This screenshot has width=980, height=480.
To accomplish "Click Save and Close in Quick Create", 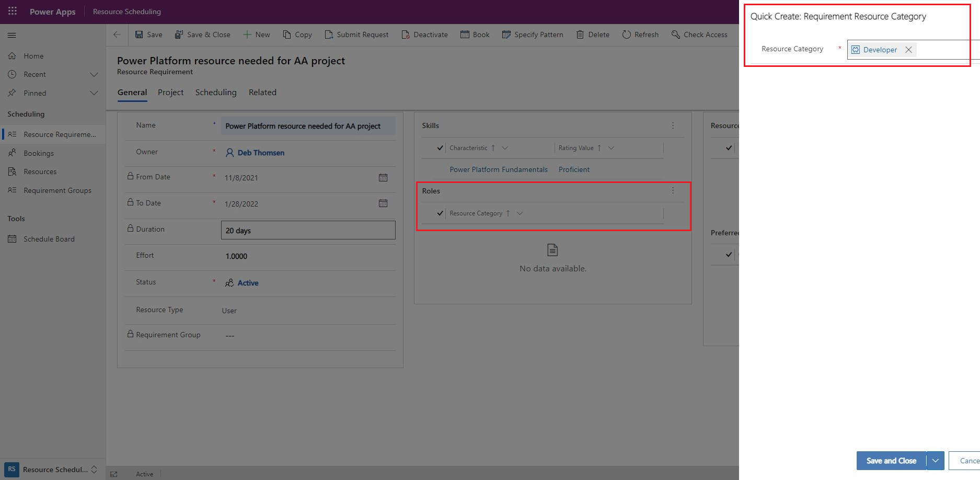I will tap(891, 461).
